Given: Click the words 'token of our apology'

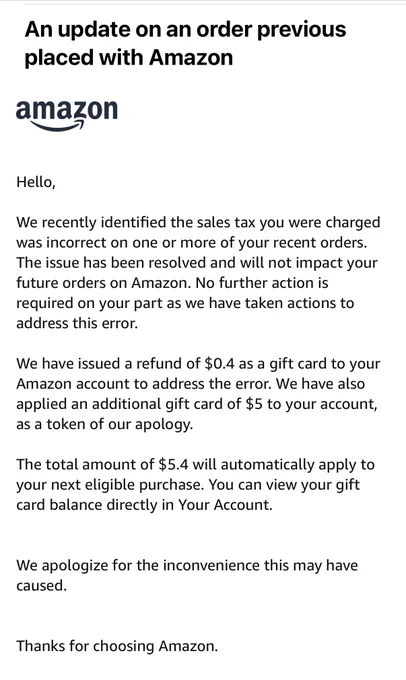Looking at the screenshot, I should coord(119,424).
